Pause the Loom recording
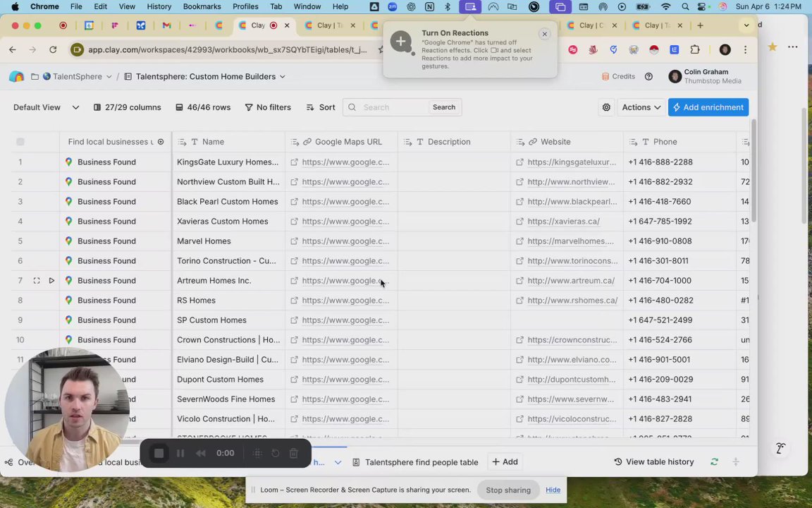The width and height of the screenshot is (812, 508). 180,453
